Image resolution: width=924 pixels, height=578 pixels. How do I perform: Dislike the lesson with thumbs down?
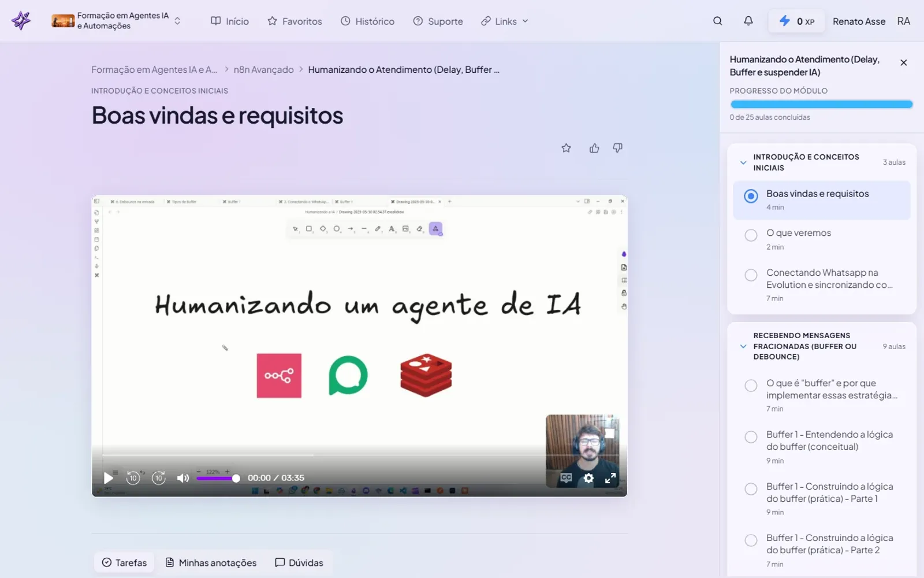tap(617, 148)
